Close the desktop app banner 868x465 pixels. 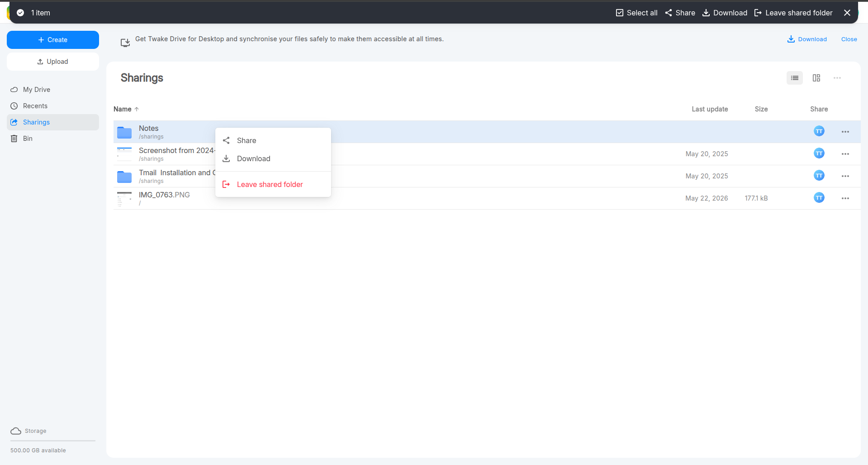[x=849, y=39]
